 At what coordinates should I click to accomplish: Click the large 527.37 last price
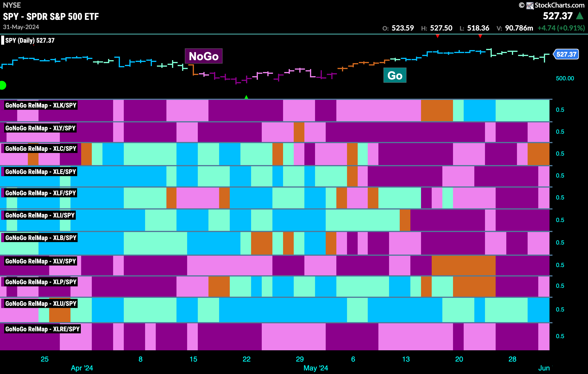[558, 16]
